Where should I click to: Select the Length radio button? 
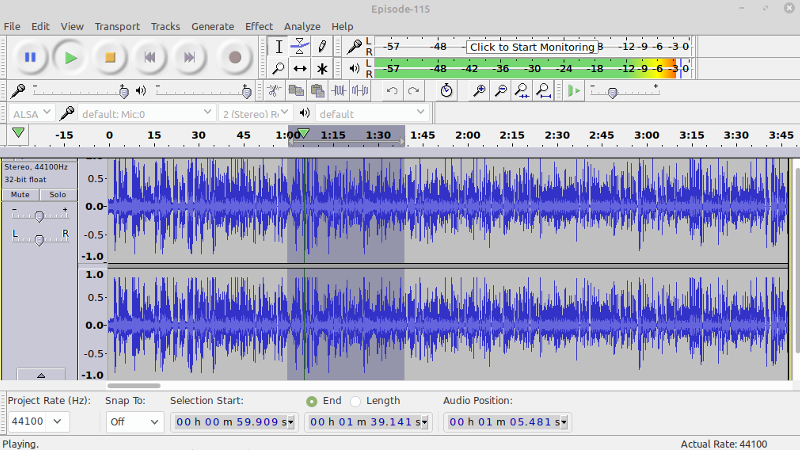tap(356, 401)
